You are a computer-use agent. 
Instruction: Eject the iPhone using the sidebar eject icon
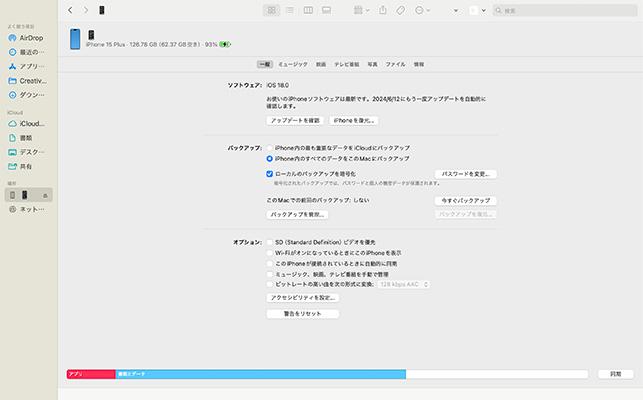(x=45, y=195)
